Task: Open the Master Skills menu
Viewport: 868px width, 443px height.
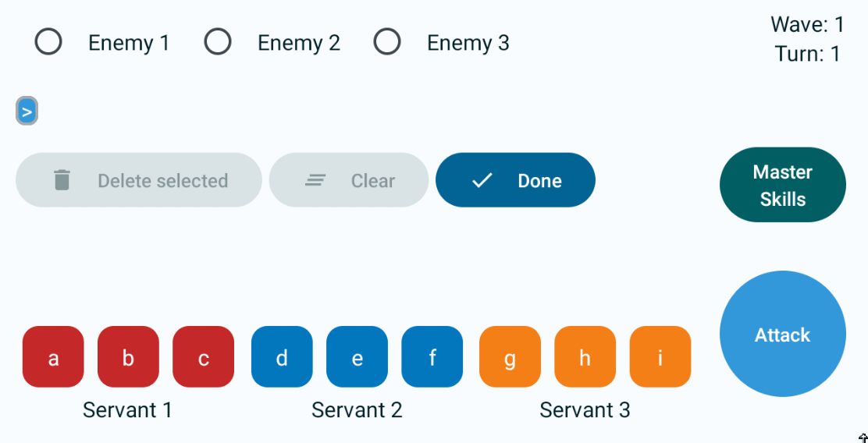Action: point(783,185)
